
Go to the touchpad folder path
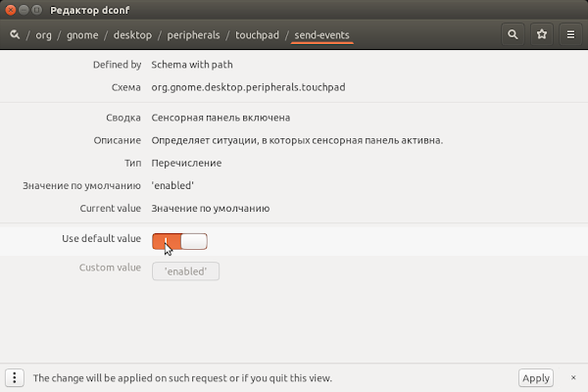(257, 35)
